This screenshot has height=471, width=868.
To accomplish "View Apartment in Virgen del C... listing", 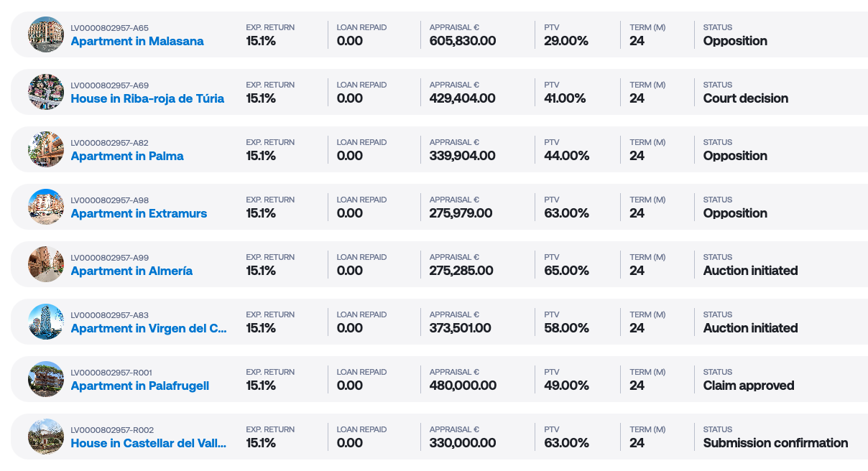I will (149, 329).
